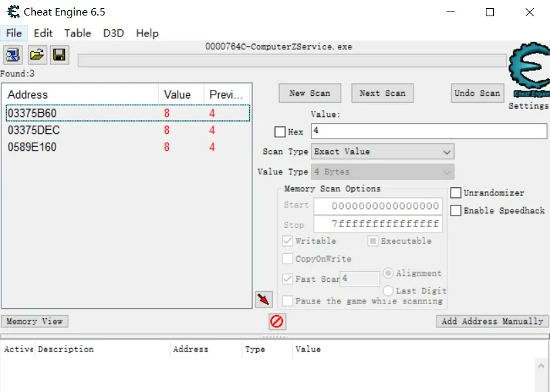Select the Last Digits radio button

click(x=389, y=291)
